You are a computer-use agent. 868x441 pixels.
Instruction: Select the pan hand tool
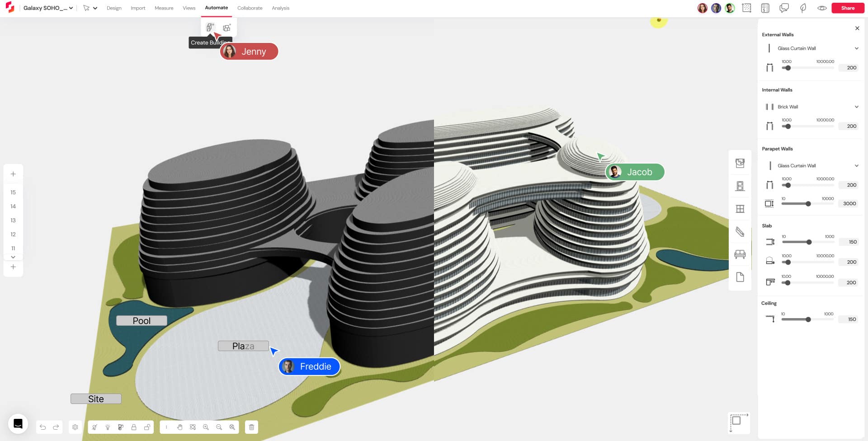pos(180,427)
